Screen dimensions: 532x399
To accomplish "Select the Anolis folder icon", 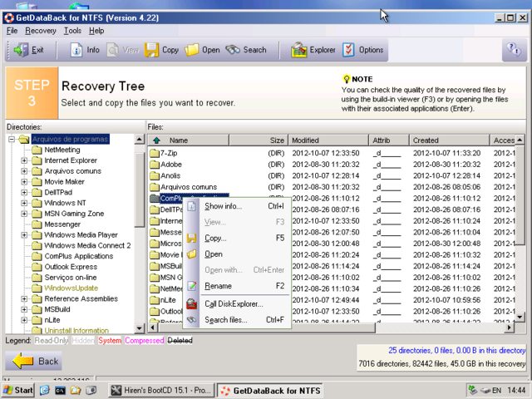I will point(155,175).
